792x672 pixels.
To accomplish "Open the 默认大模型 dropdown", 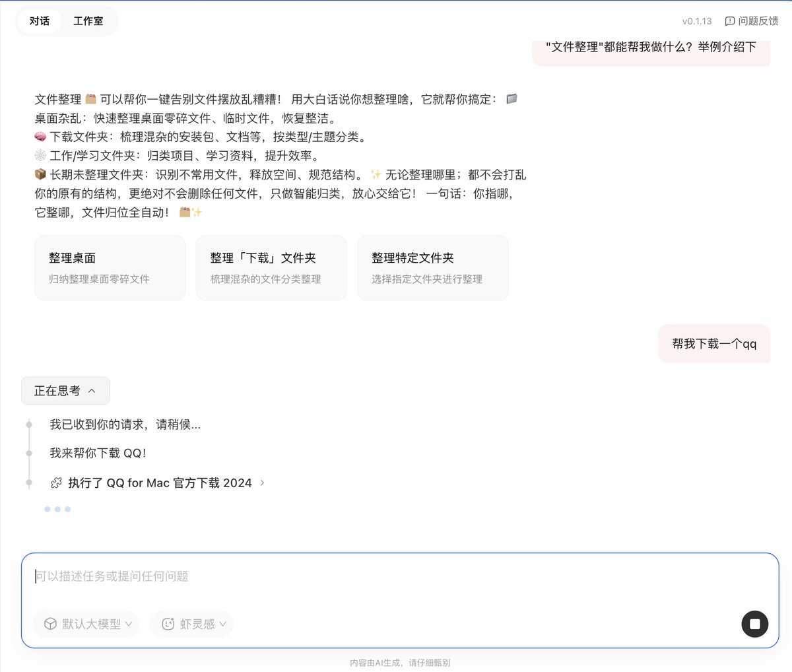I will click(x=86, y=624).
